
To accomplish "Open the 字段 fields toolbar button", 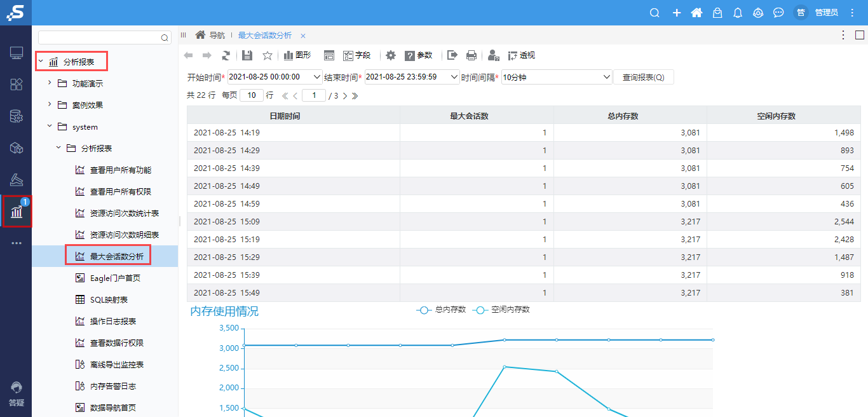I will click(356, 55).
